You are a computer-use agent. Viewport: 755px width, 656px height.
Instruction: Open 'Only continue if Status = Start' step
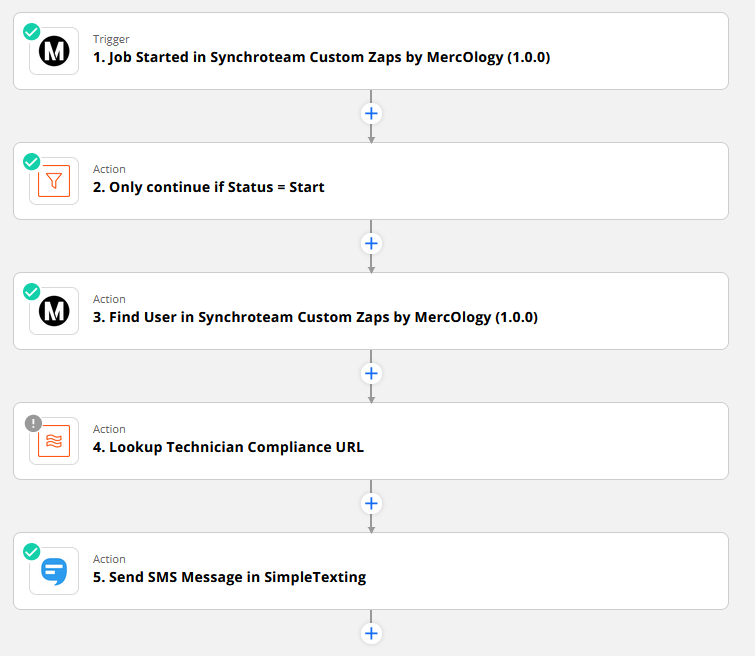point(371,181)
